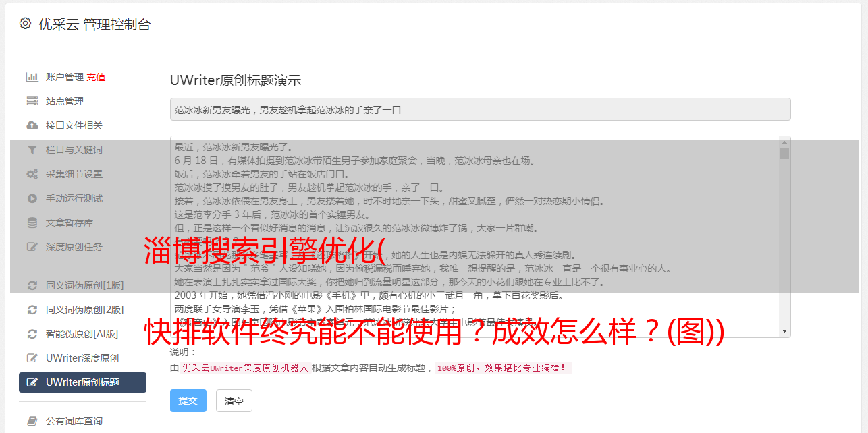Click 手动运行测试 play icon

(32, 198)
